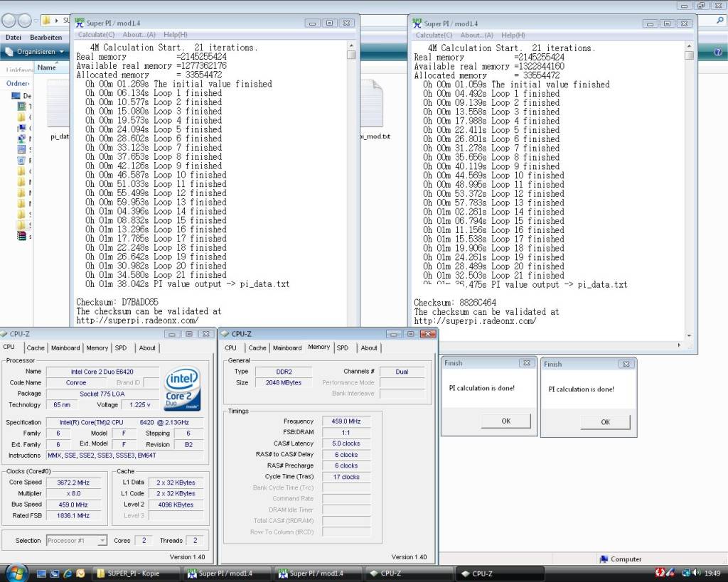This screenshot has height=582, width=728.
Task: Click the Ordner folders pane header
Action: 18,84
